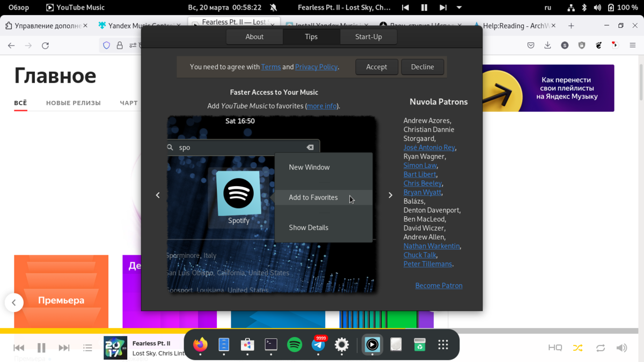This screenshot has height=362, width=644.
Task: Open patron link Chris Beeley
Action: pos(422,183)
